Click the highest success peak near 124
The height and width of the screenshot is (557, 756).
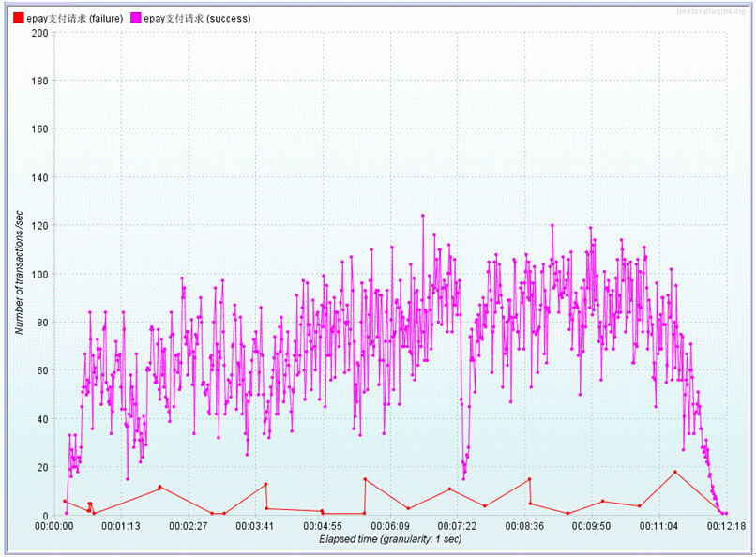[423, 216]
